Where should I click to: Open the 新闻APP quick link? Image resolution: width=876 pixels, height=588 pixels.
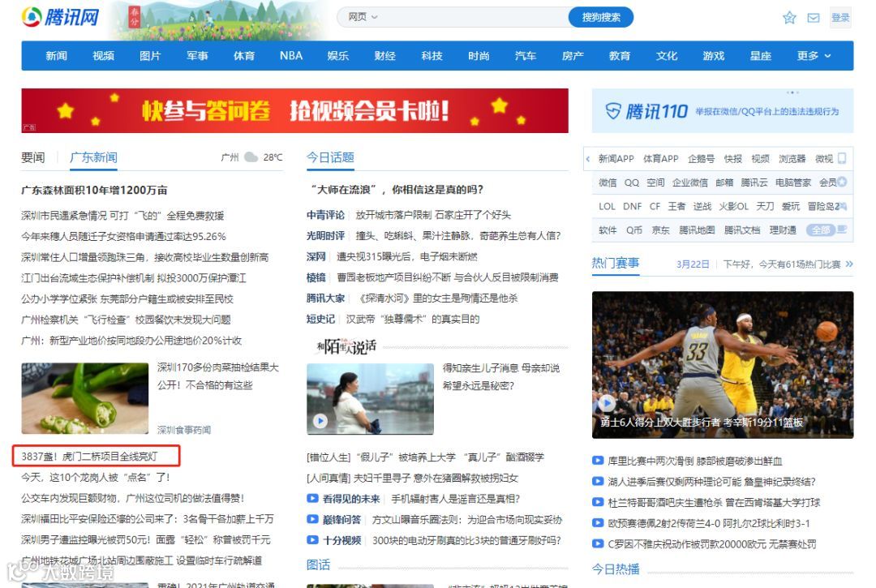coord(616,159)
